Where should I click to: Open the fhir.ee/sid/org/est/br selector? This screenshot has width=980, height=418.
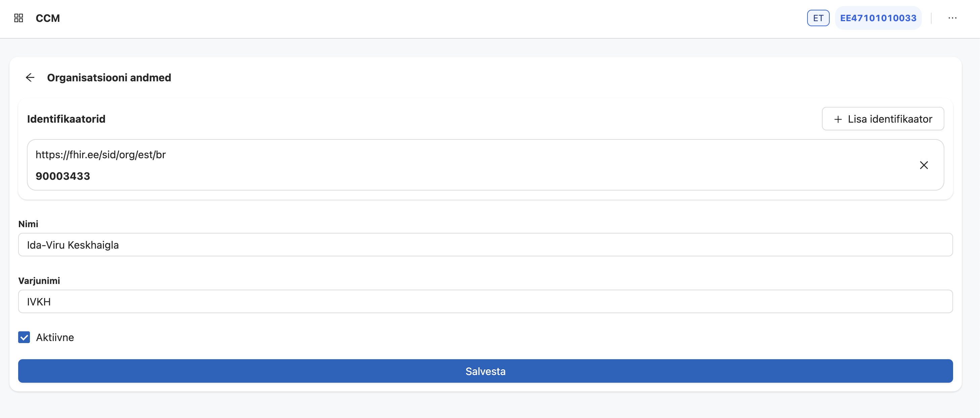click(101, 155)
